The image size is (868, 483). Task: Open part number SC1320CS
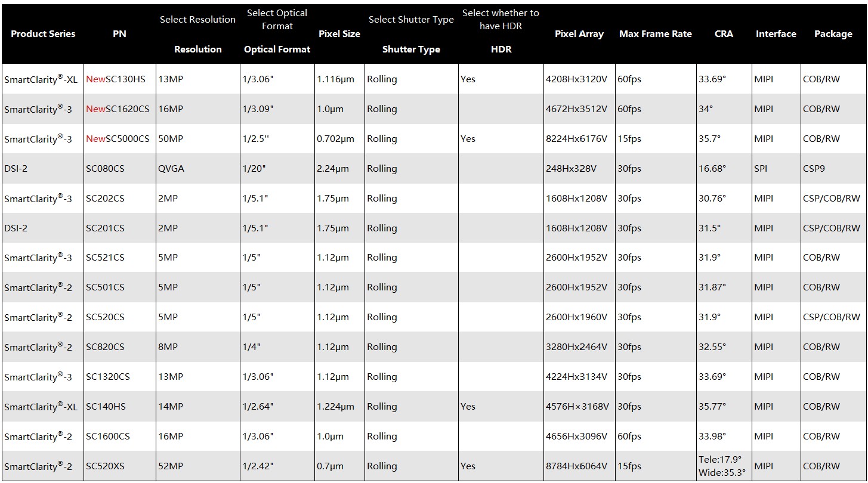pyautogui.click(x=108, y=377)
